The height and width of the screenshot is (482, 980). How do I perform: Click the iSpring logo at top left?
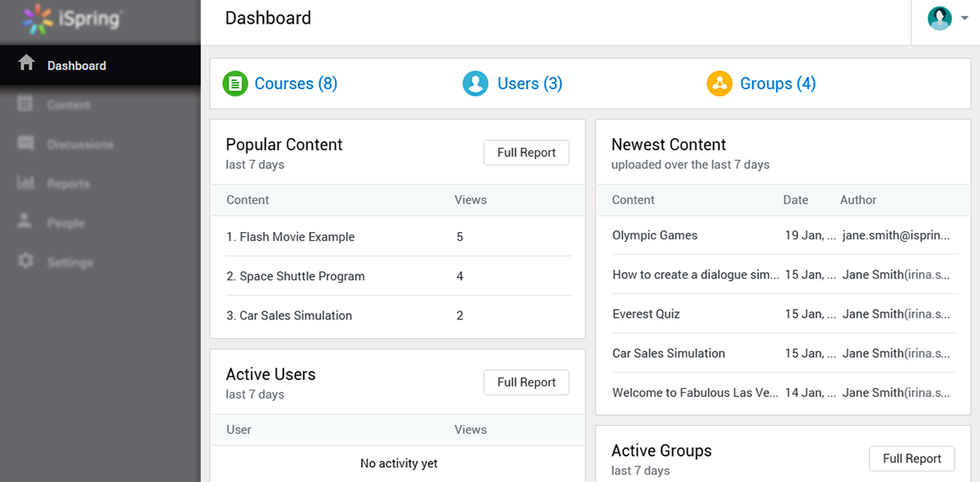69,17
